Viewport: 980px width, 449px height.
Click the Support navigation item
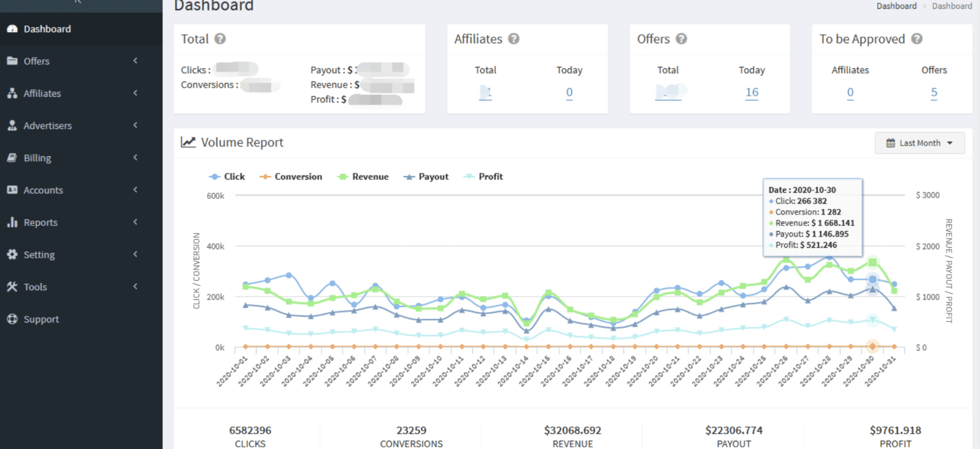(41, 319)
